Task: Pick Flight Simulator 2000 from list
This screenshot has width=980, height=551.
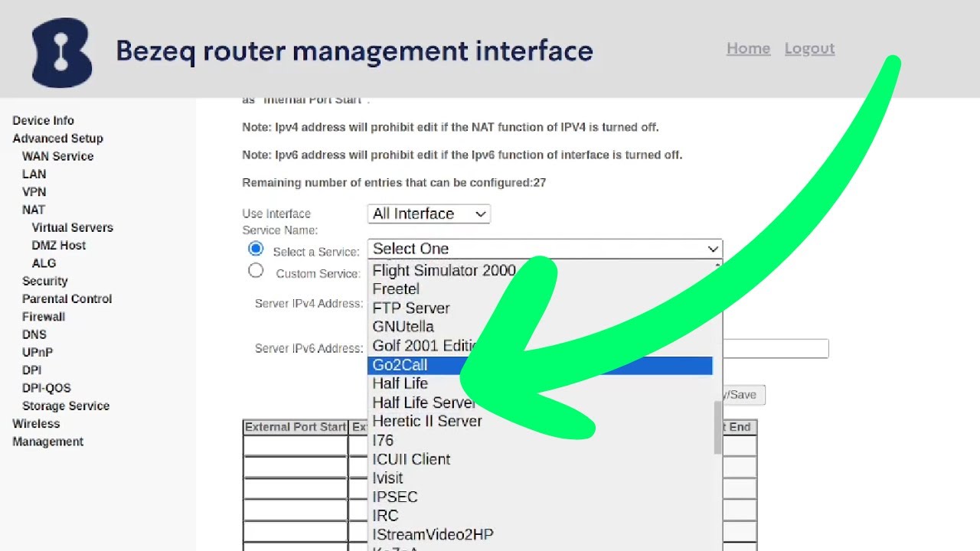Action: [541, 270]
